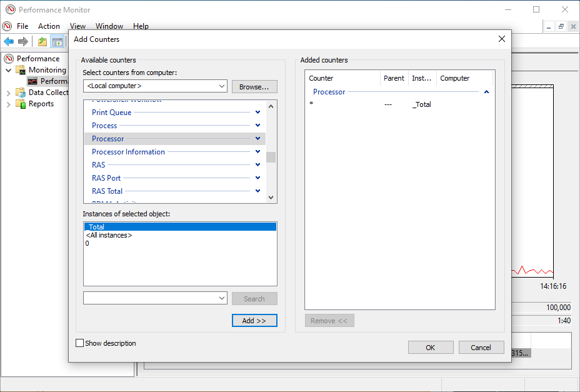Click the Data Collector Sets folder icon
The width and height of the screenshot is (580, 392).
(20, 92)
